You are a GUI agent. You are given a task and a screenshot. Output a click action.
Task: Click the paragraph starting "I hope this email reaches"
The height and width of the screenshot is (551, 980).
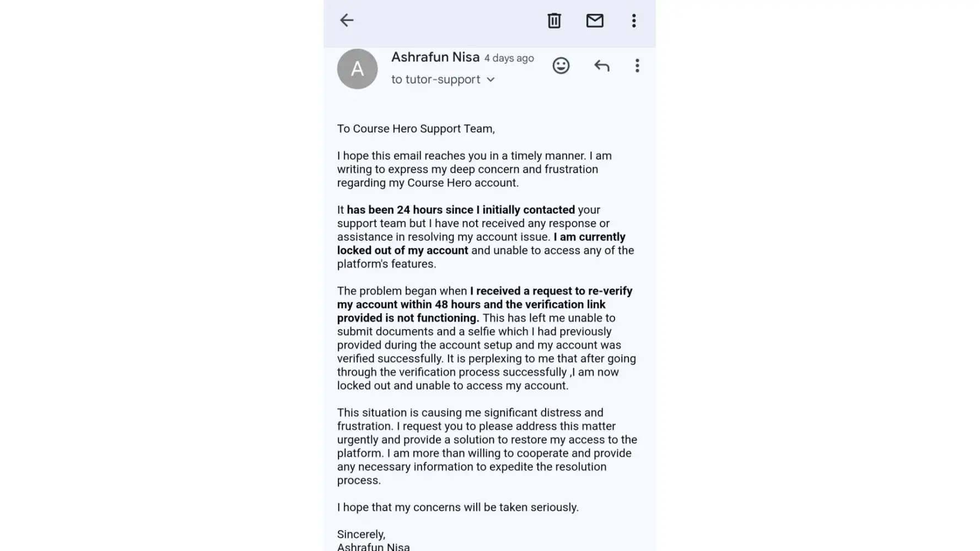pos(474,169)
